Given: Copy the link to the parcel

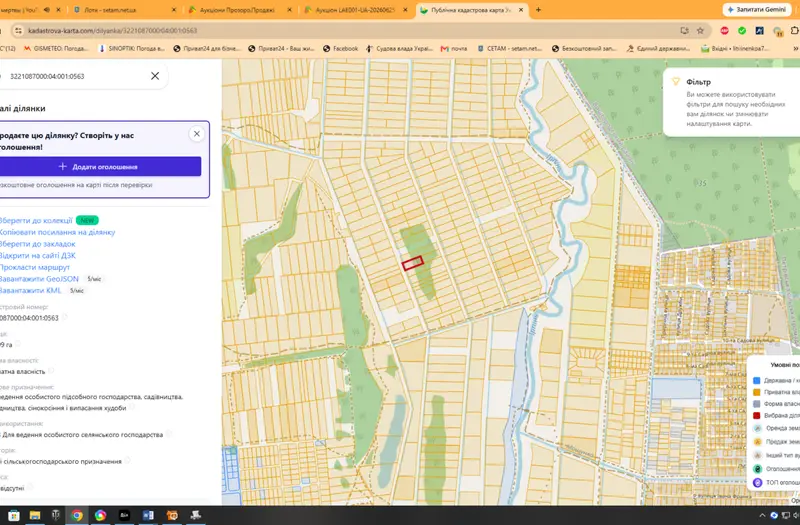Looking at the screenshot, I should pyautogui.click(x=57, y=232).
